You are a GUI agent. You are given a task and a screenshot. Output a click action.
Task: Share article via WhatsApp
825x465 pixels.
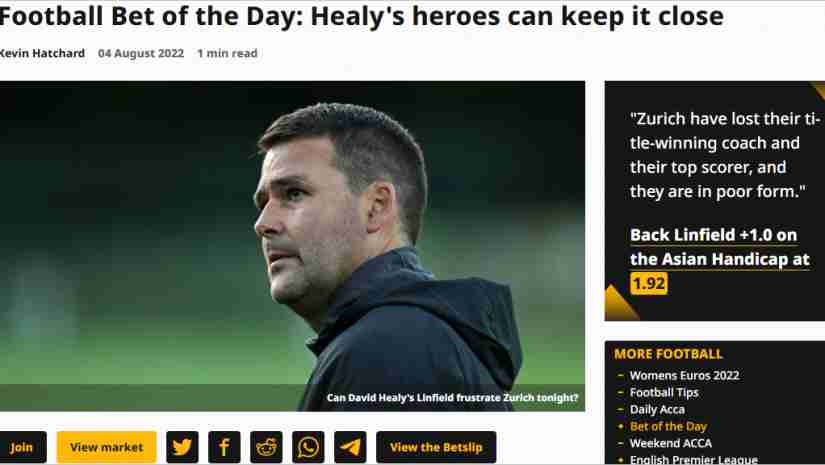[308, 447]
